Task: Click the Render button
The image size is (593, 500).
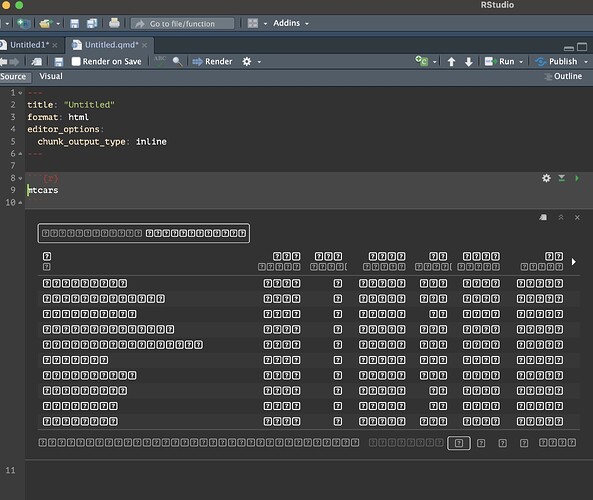Action: pos(212,61)
